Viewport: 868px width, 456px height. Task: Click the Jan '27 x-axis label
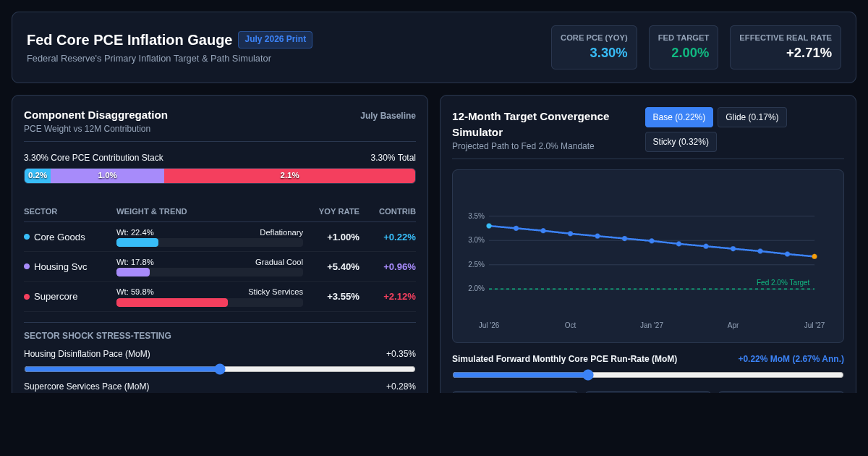click(652, 325)
